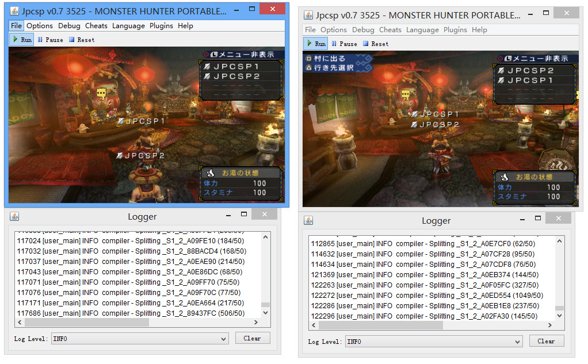Select log line 112865 _S1_2_A0E7CF0
Viewport: 588px width, 364px height.
coord(423,244)
